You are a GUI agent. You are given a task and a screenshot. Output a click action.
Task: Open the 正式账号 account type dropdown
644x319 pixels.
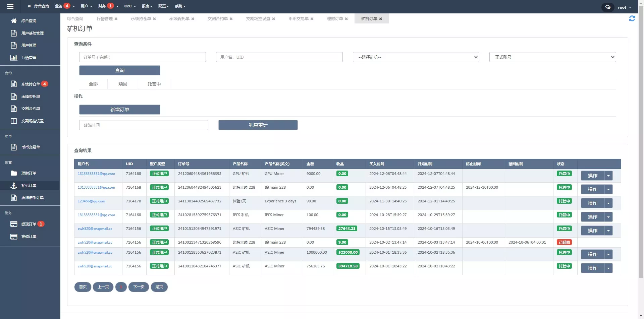(552, 57)
